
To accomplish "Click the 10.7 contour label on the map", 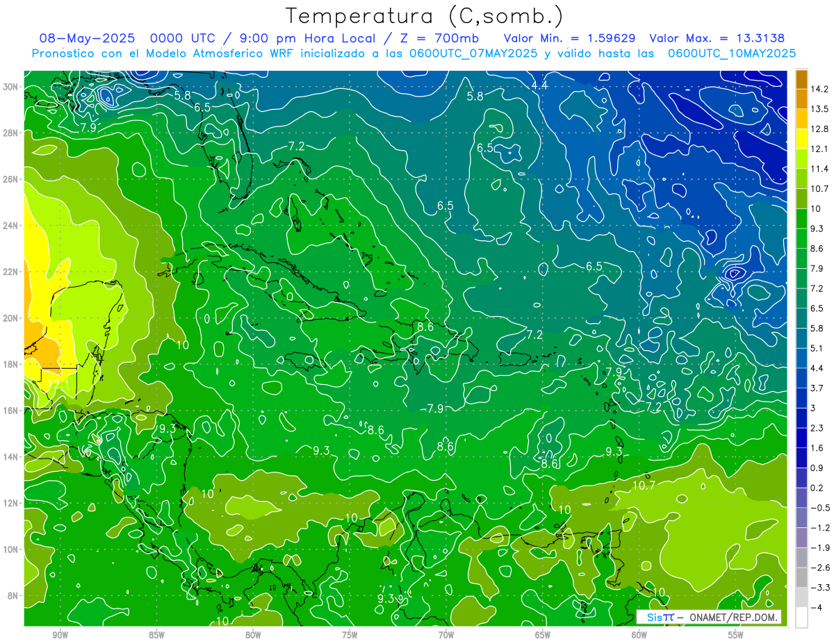I will point(644,486).
